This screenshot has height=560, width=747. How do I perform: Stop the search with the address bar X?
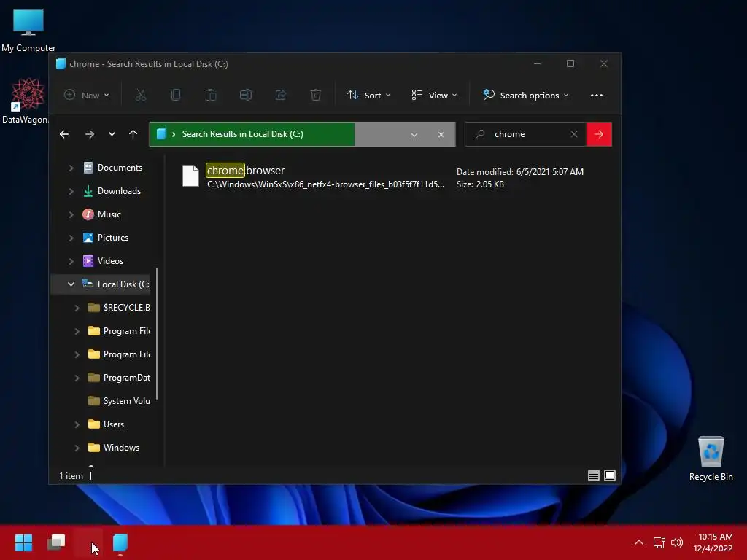pyautogui.click(x=441, y=135)
